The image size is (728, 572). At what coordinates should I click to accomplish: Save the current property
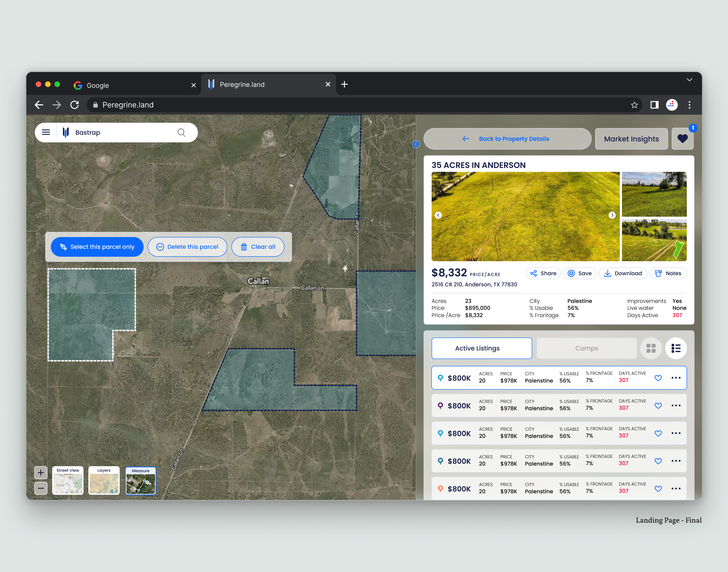[579, 273]
